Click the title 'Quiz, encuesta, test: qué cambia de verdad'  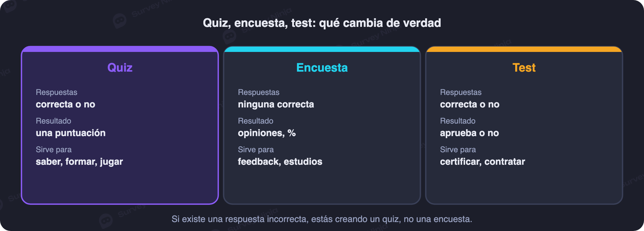322,23
